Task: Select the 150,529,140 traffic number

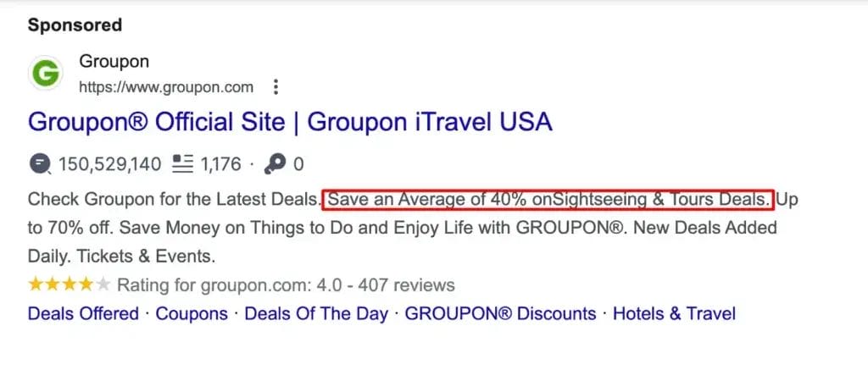Action: pyautogui.click(x=110, y=164)
